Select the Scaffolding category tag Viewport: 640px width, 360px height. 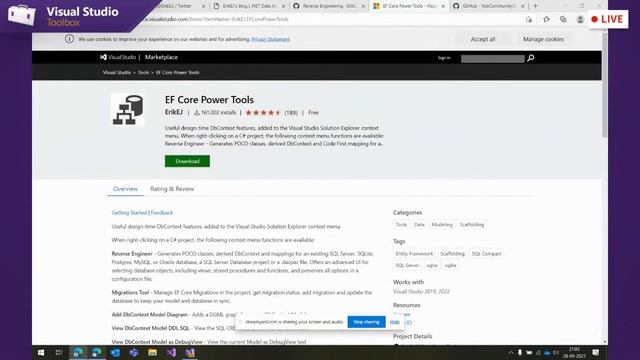coord(472,225)
